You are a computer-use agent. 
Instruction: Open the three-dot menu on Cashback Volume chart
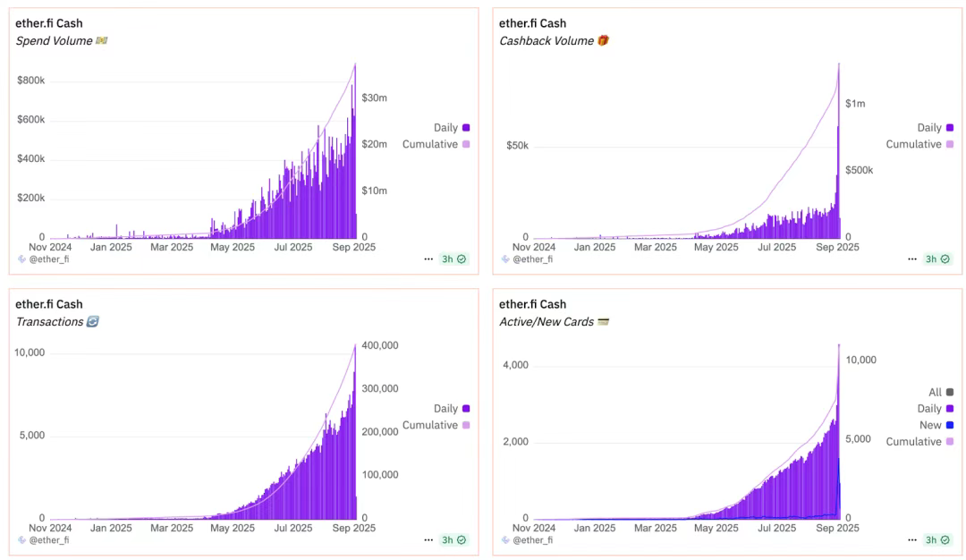point(912,259)
